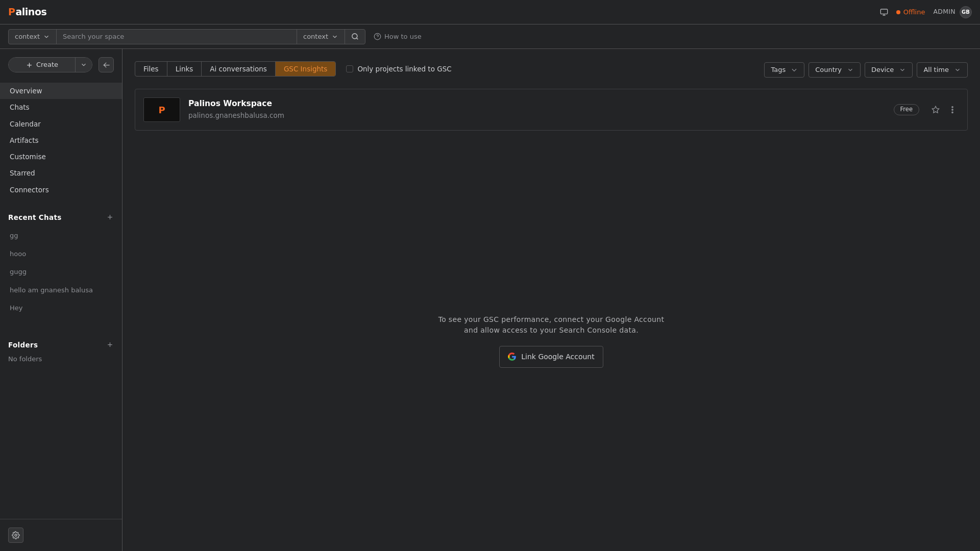Open the How to use help link
This screenshot has width=980, height=551.
click(398, 37)
